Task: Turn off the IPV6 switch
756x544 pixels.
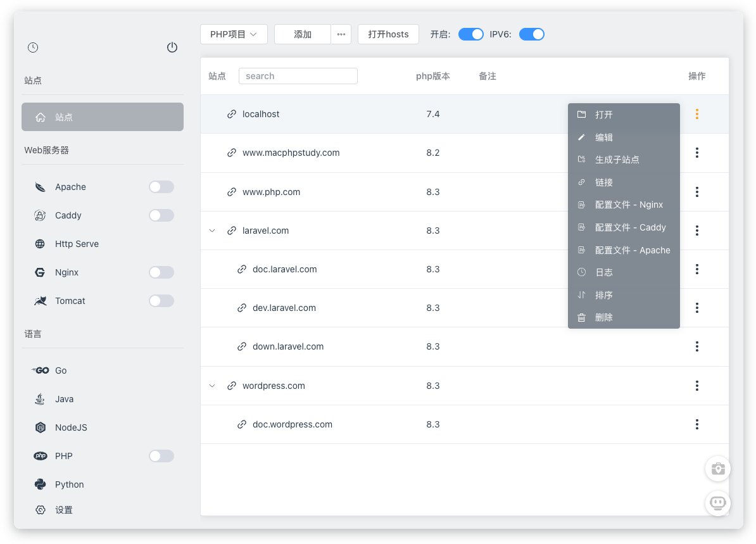Action: tap(531, 34)
